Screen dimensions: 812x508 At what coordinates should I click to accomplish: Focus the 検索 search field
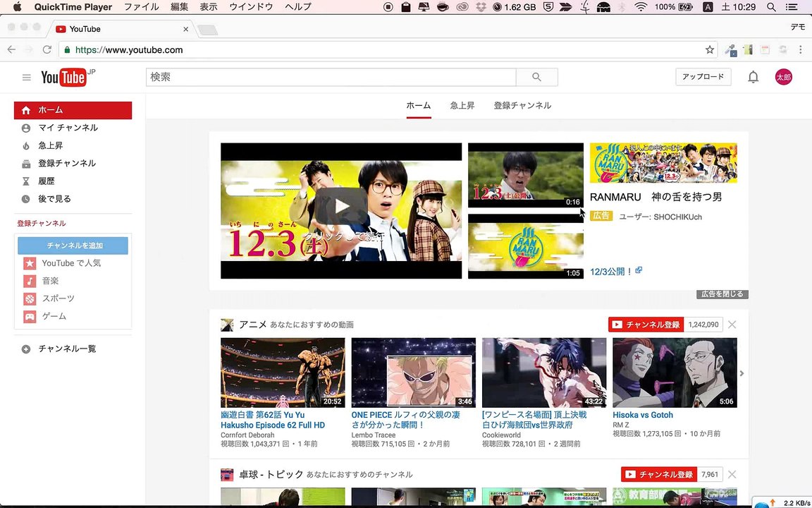pyautogui.click(x=331, y=77)
